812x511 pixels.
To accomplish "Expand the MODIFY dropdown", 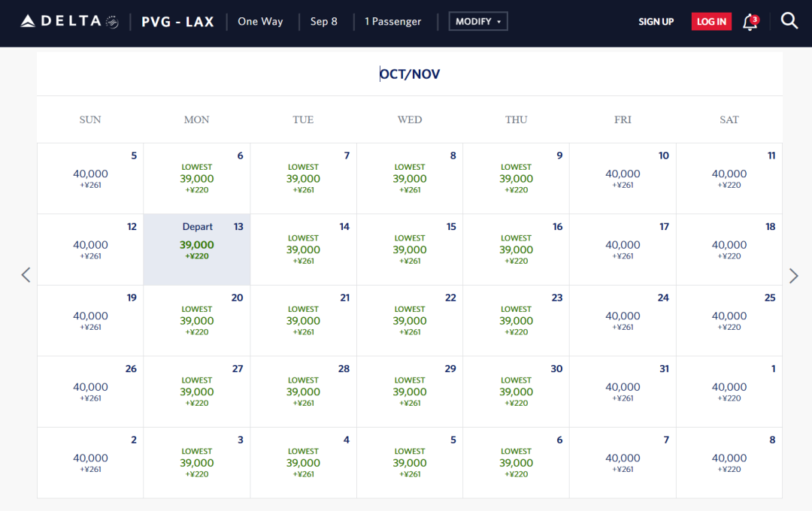I will (x=478, y=21).
